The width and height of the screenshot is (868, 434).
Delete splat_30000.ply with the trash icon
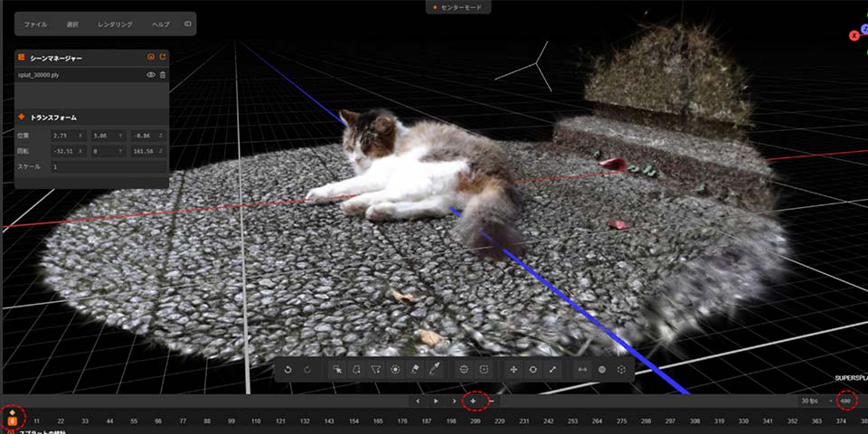(163, 75)
